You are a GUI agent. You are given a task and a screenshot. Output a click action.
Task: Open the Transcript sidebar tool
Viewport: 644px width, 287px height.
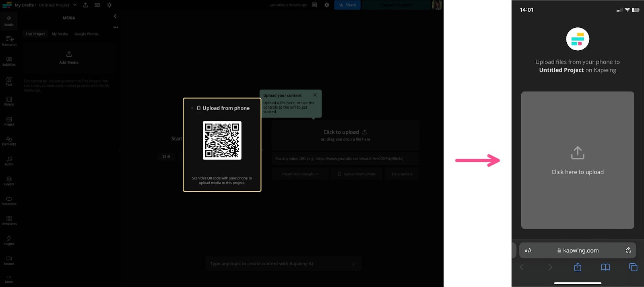[x=9, y=41]
